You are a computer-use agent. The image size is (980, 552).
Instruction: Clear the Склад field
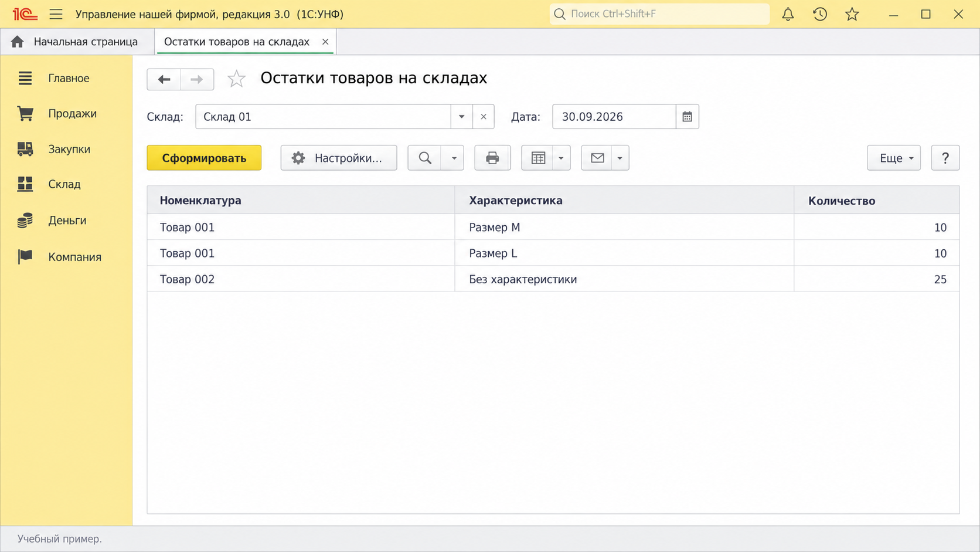pyautogui.click(x=484, y=117)
